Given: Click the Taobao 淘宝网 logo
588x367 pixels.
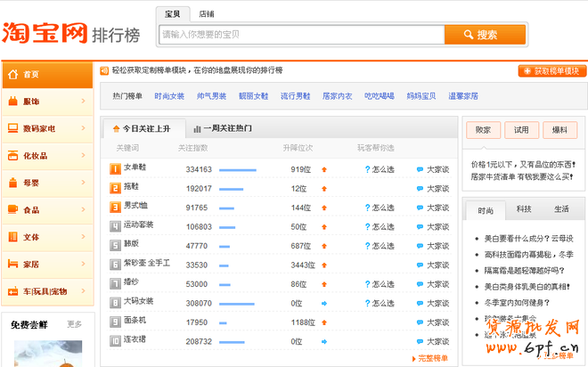Looking at the screenshot, I should tap(45, 33).
